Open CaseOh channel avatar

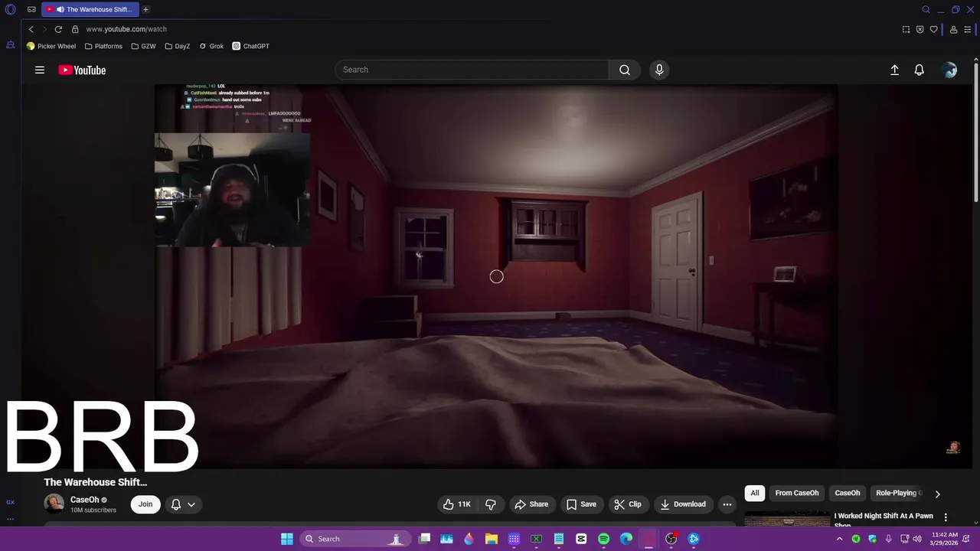pos(54,504)
